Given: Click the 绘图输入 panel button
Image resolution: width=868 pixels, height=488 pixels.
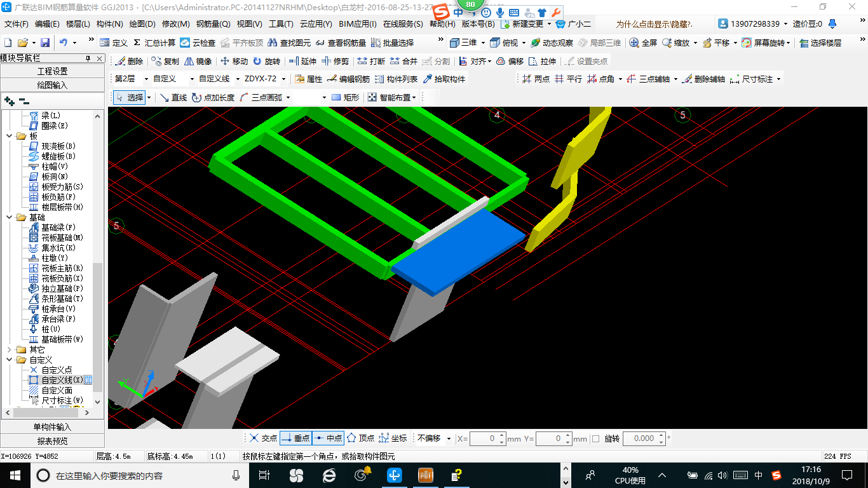Looking at the screenshot, I should (x=52, y=85).
